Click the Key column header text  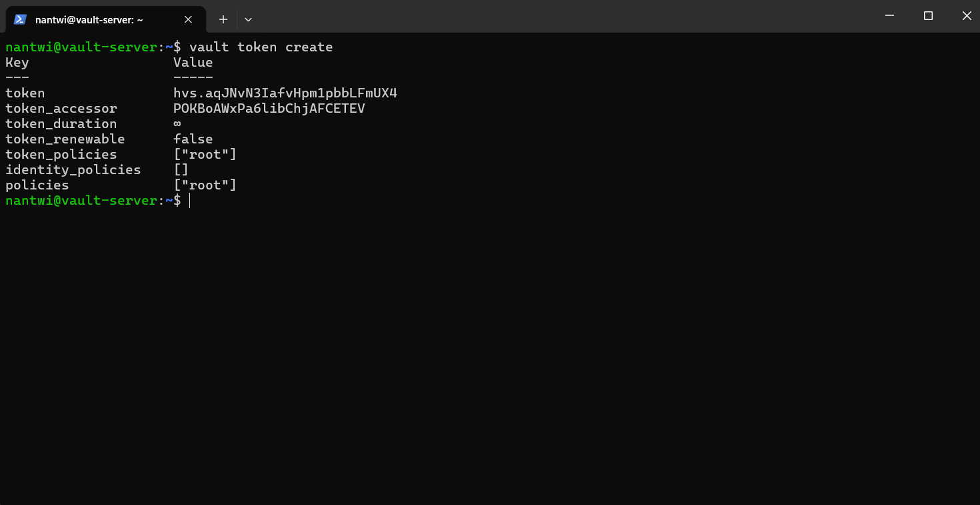[17, 62]
